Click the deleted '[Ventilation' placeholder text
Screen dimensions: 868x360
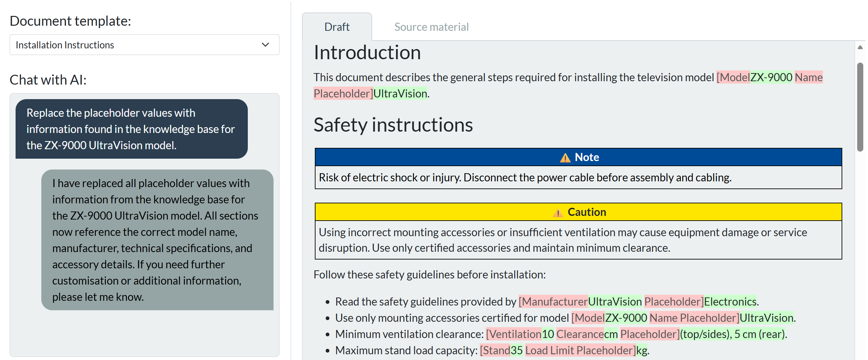coord(514,334)
